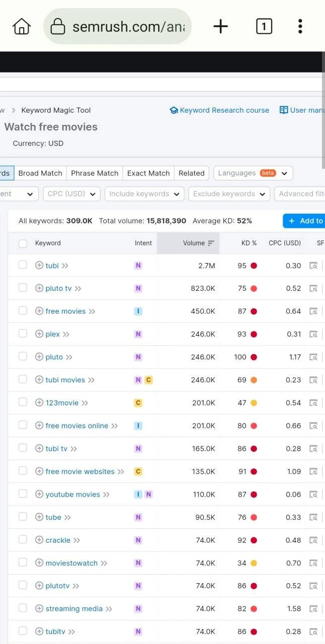Open the pluto keyword link
This screenshot has width=325, height=644.
[x=54, y=357]
